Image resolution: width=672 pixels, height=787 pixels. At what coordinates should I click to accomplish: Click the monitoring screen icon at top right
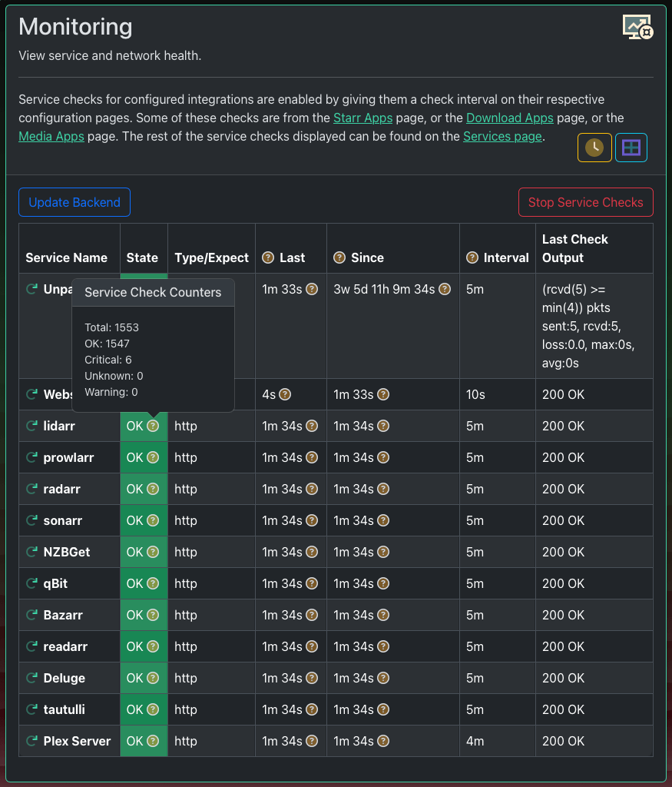tap(637, 27)
